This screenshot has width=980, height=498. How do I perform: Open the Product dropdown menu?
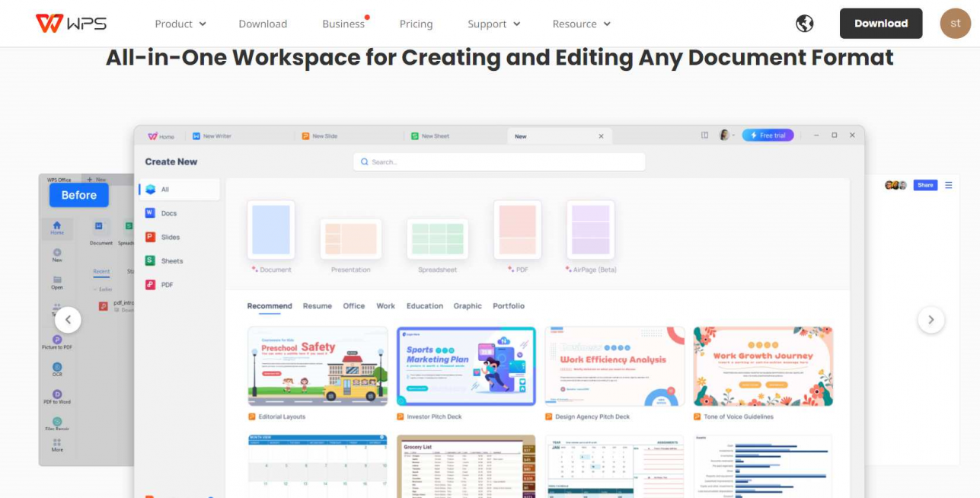click(180, 24)
